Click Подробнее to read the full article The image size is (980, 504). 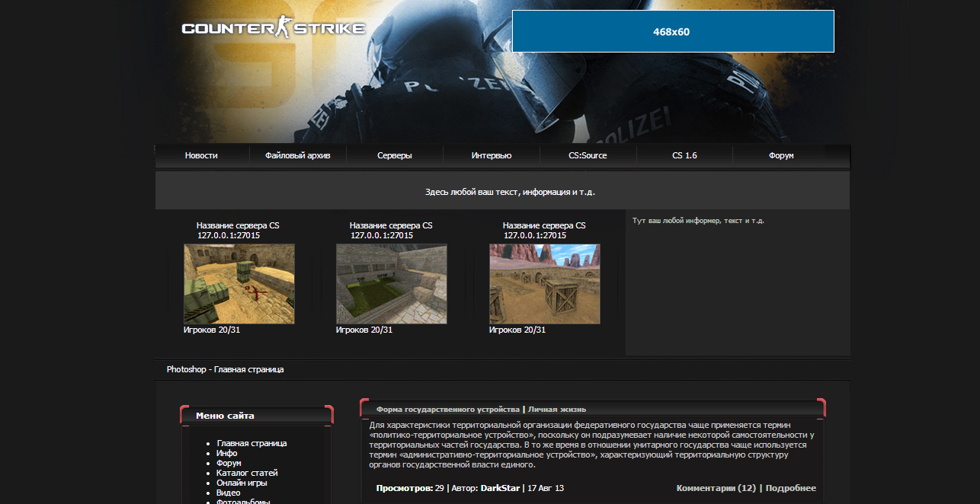point(793,488)
